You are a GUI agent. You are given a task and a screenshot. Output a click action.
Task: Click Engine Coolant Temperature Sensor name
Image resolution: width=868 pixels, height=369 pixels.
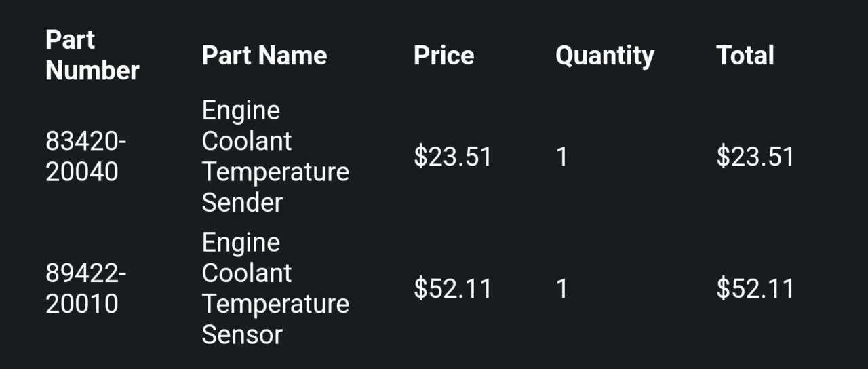[x=275, y=288]
